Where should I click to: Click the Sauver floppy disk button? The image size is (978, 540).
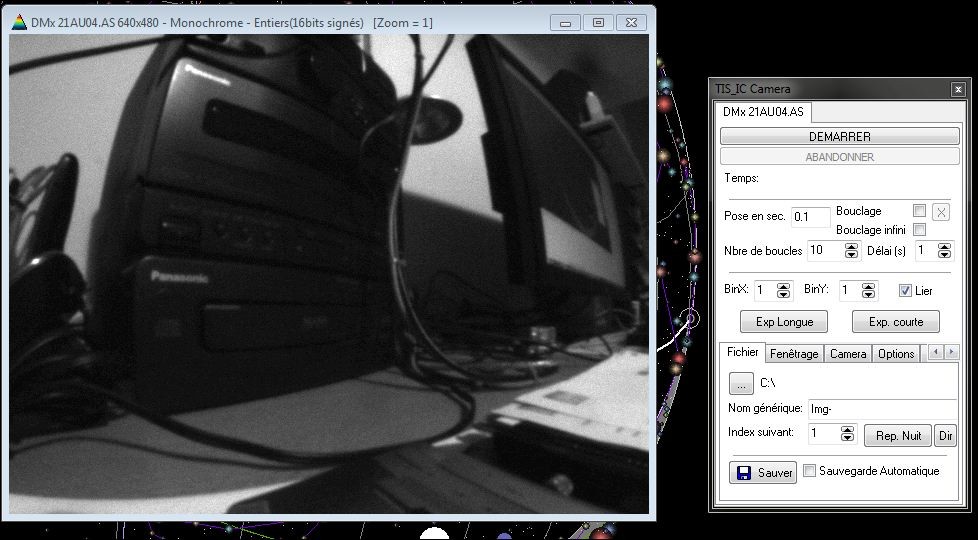tap(763, 472)
